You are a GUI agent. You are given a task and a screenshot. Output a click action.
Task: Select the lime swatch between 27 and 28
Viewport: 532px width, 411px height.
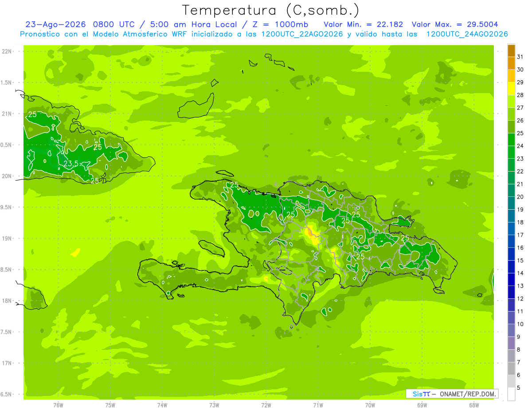[x=511, y=102]
